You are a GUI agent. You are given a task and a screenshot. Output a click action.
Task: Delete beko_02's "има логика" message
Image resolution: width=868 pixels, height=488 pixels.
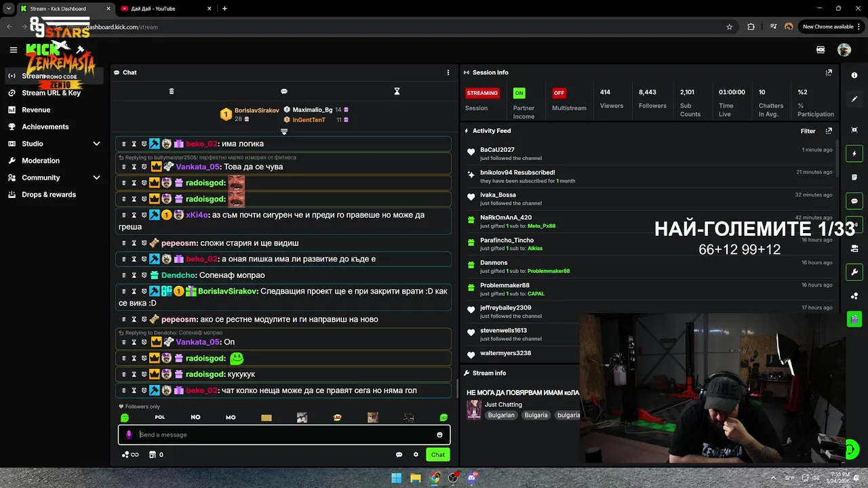[124, 144]
